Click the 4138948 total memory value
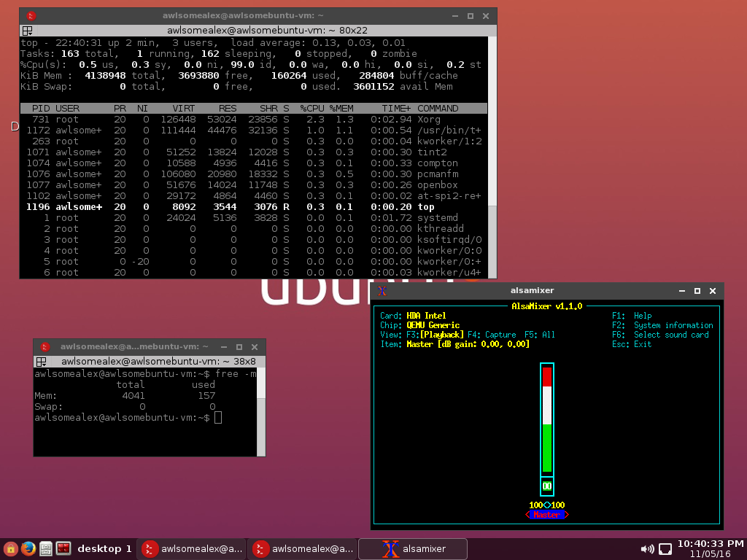This screenshot has height=560, width=747. pos(105,76)
